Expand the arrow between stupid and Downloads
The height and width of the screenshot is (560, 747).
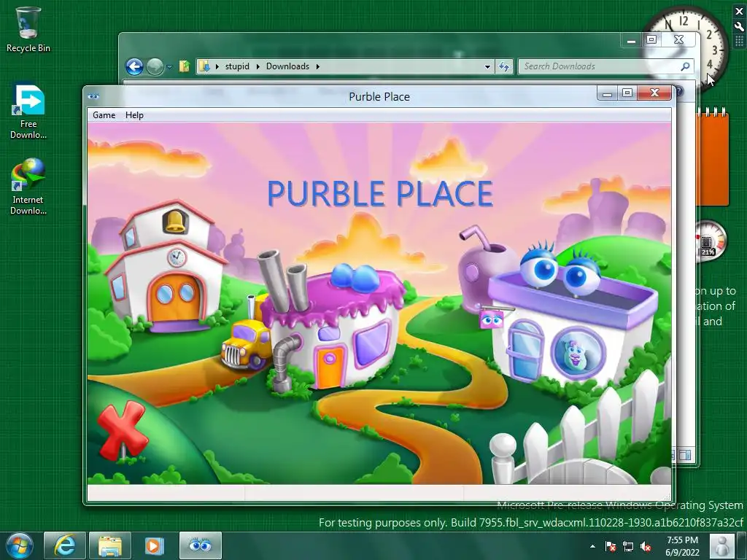coord(258,66)
